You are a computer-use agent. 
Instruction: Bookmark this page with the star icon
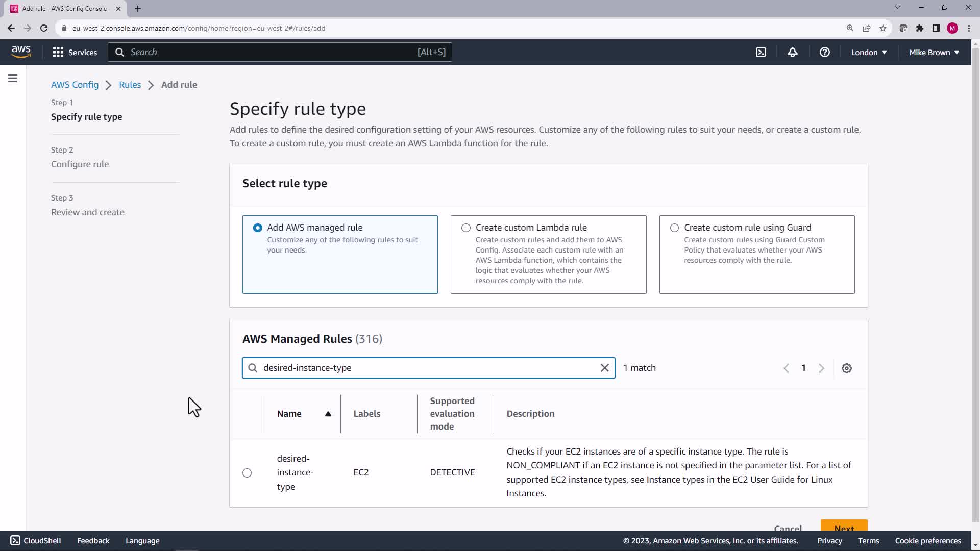pos(883,28)
